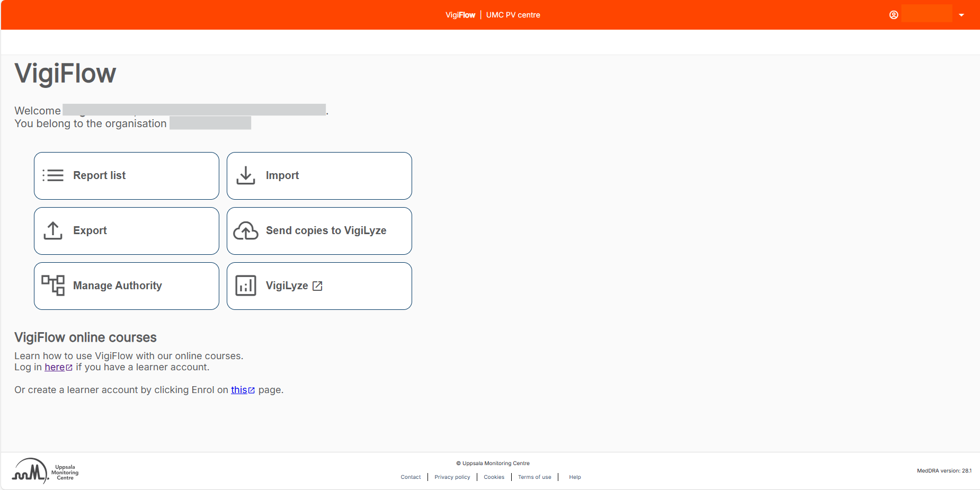
Task: Click the Manage Authority hierarchy icon
Action: coord(53,286)
